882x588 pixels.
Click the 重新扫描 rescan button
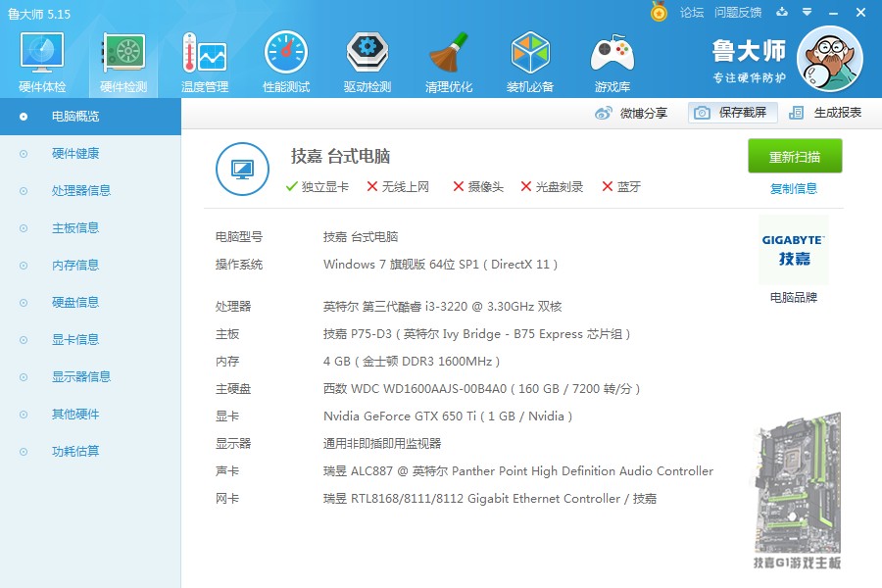tap(795, 157)
